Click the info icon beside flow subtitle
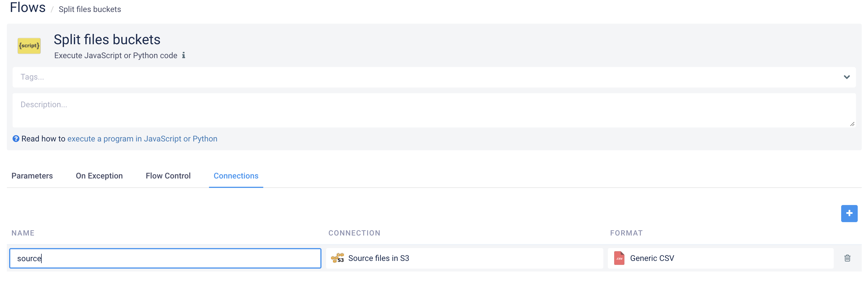The height and width of the screenshot is (284, 868). (x=184, y=55)
